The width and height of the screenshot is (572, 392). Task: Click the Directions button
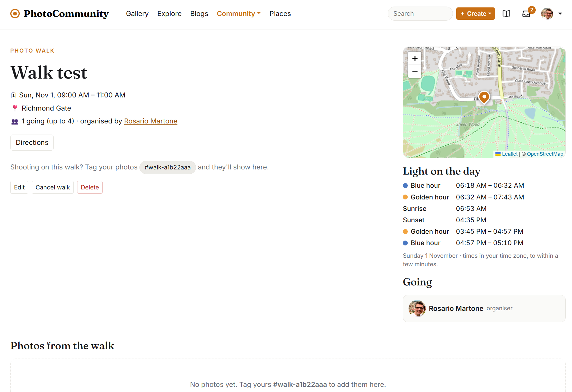(32, 143)
